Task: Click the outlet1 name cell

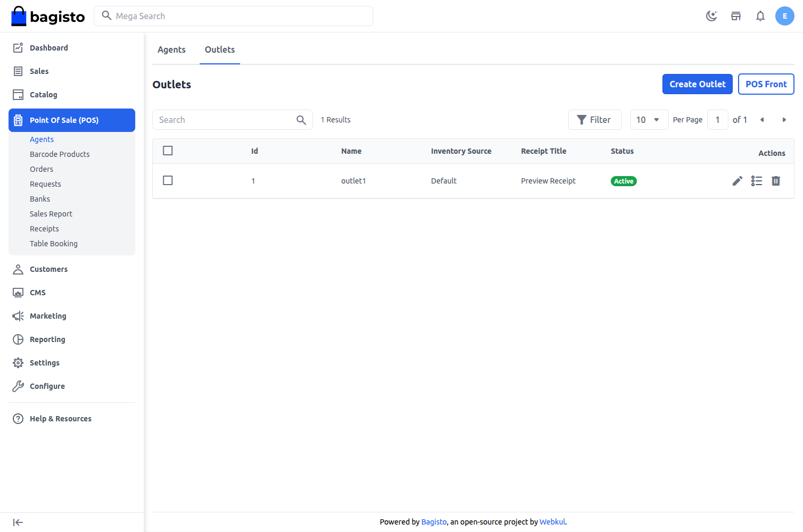Action: tap(354, 181)
